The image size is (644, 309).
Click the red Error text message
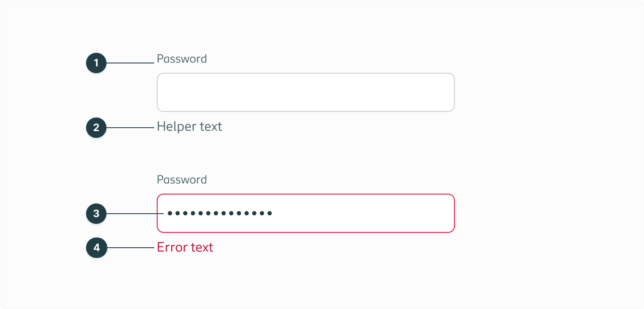click(x=185, y=247)
